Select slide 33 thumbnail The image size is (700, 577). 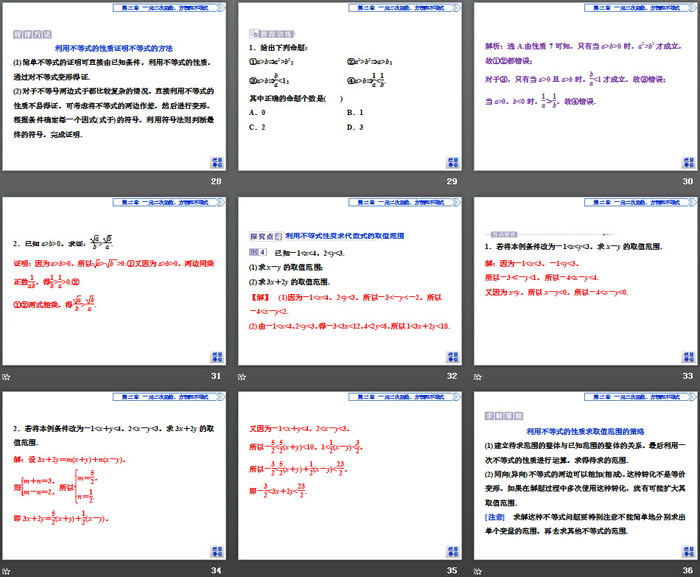click(x=586, y=282)
